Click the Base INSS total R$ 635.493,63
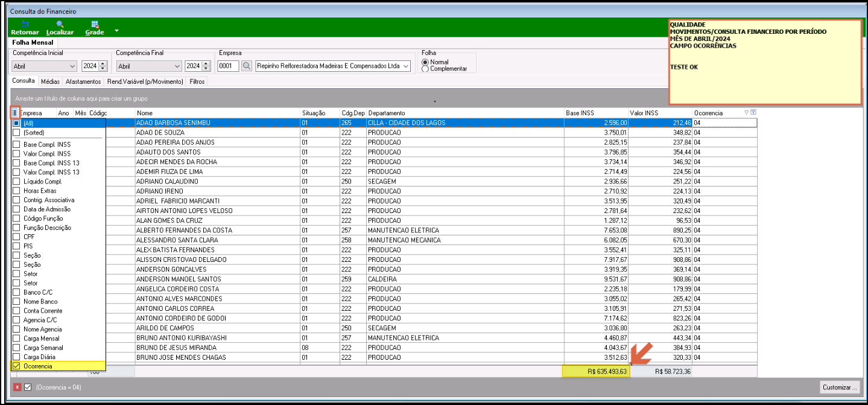 pos(597,372)
